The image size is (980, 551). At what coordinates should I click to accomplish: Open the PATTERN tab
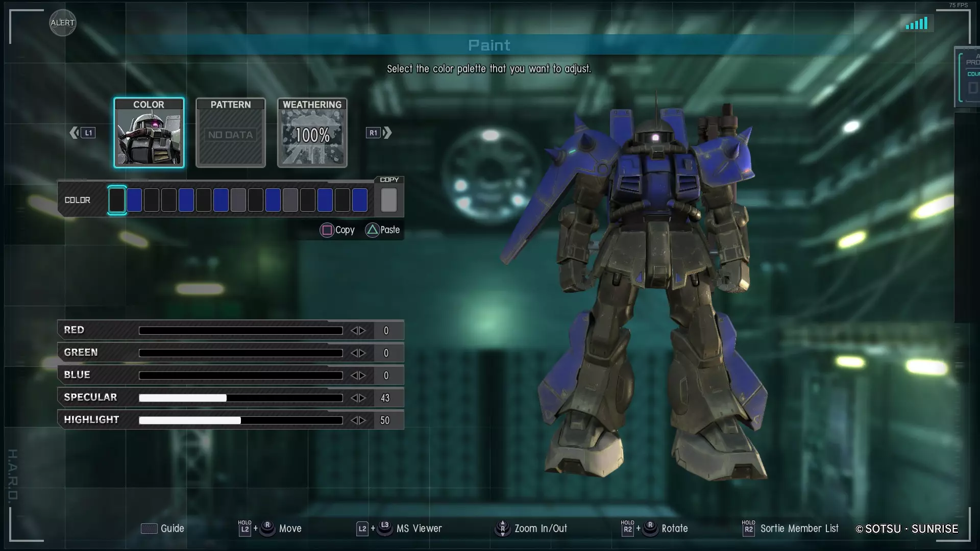(x=231, y=133)
